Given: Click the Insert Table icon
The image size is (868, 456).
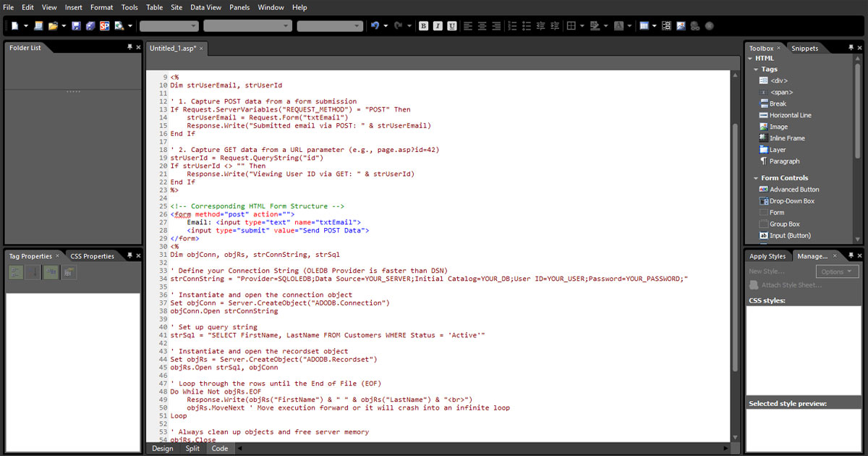Looking at the screenshot, I should [644, 25].
